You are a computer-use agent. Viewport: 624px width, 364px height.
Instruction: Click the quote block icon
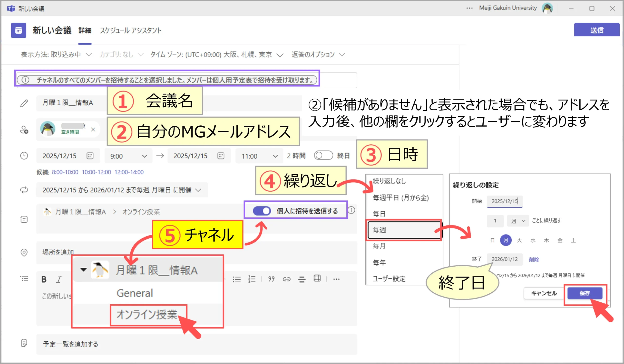(271, 279)
